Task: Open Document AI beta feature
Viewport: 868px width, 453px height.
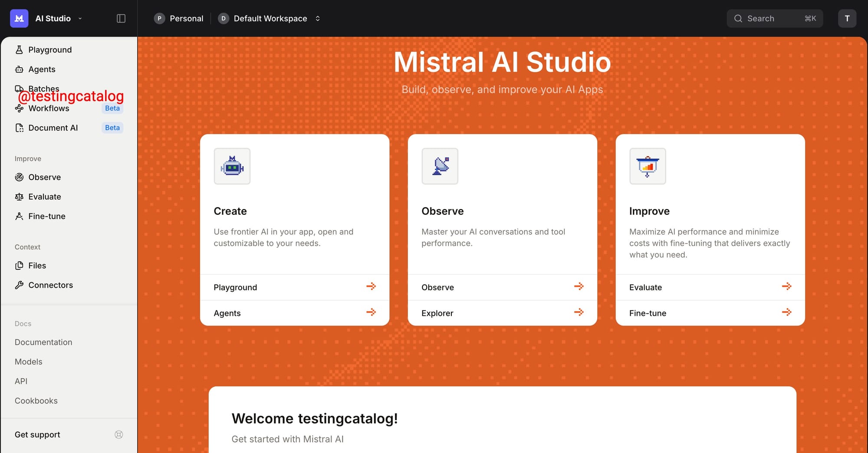Action: click(53, 128)
